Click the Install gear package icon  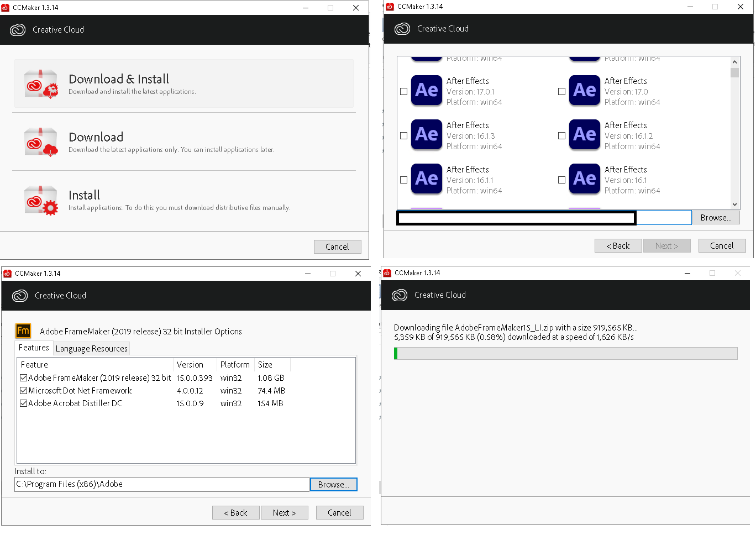coord(41,200)
